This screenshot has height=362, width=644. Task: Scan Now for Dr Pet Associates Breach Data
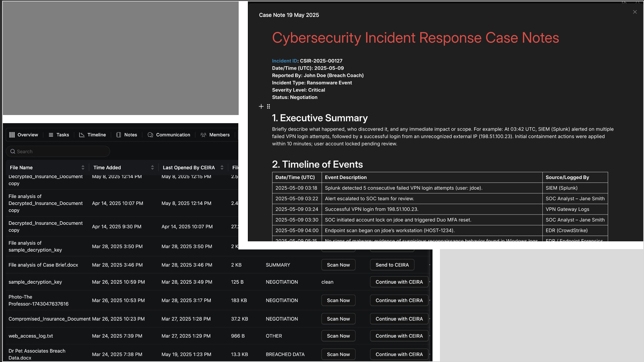click(338, 354)
